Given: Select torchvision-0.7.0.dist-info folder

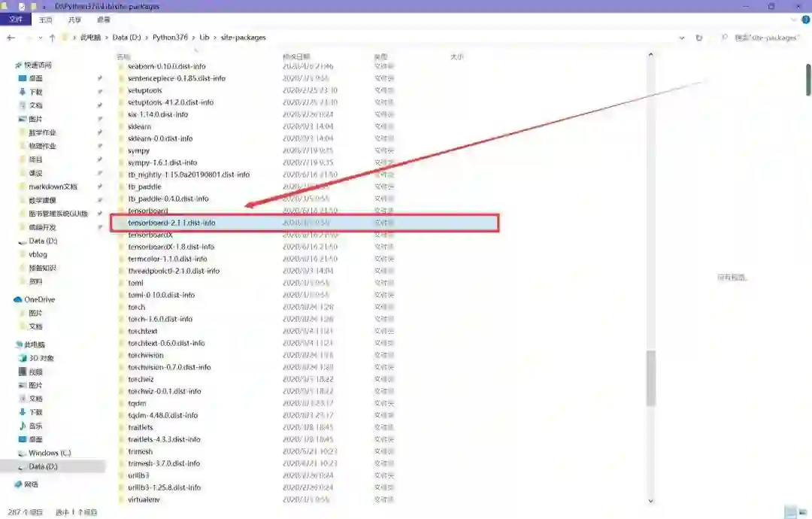Looking at the screenshot, I should pos(169,367).
